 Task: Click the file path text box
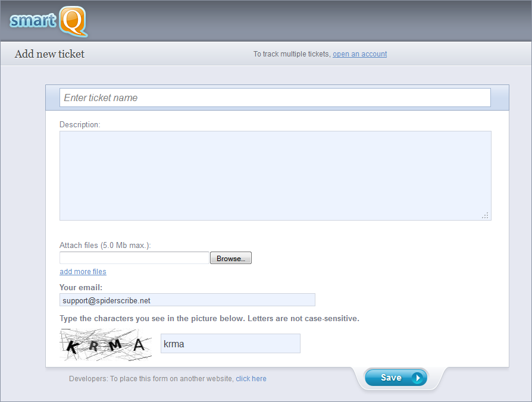pyautogui.click(x=134, y=258)
